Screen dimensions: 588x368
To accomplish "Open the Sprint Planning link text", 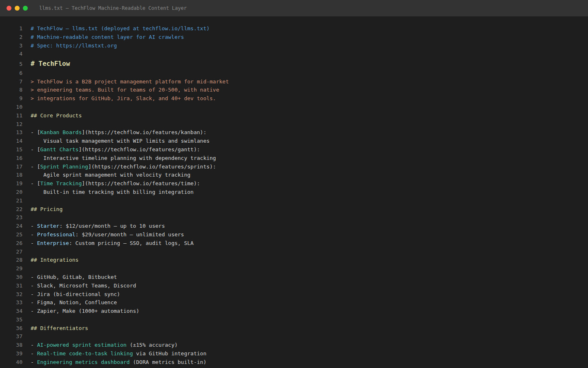I will tap(64, 167).
